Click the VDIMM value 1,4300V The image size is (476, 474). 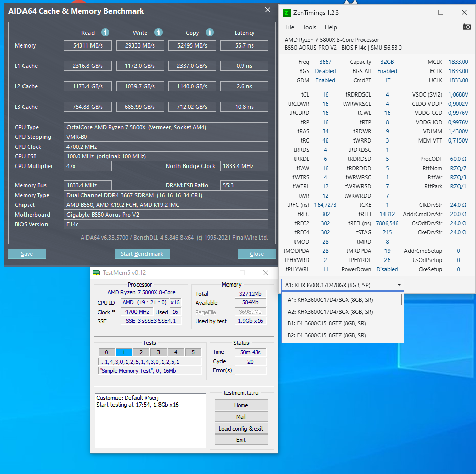click(458, 131)
